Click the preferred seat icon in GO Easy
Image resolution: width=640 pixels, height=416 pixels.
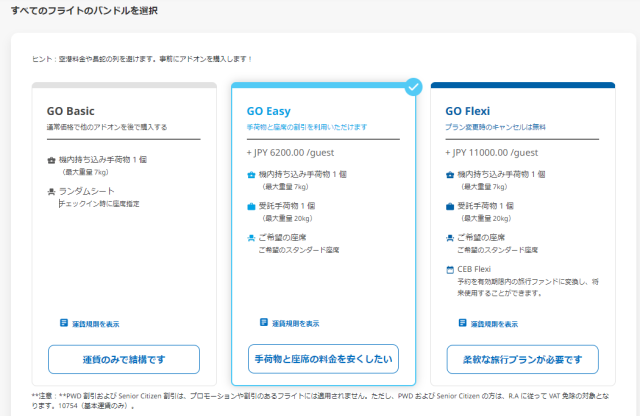[250, 238]
